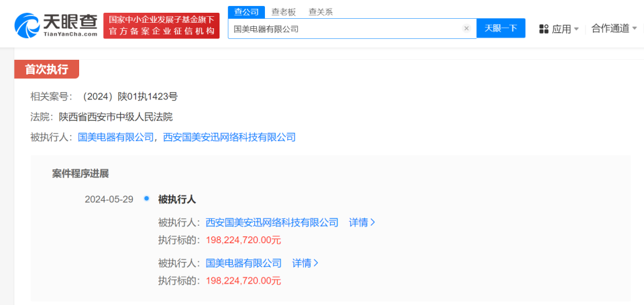Screen dimensions: 644x305
Task: Click the date 2024-05-29
Action: coord(109,200)
